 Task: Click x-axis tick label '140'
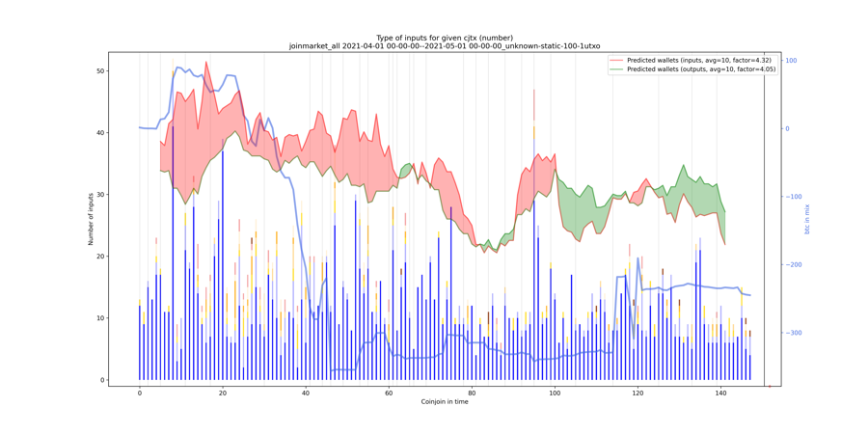(720, 393)
